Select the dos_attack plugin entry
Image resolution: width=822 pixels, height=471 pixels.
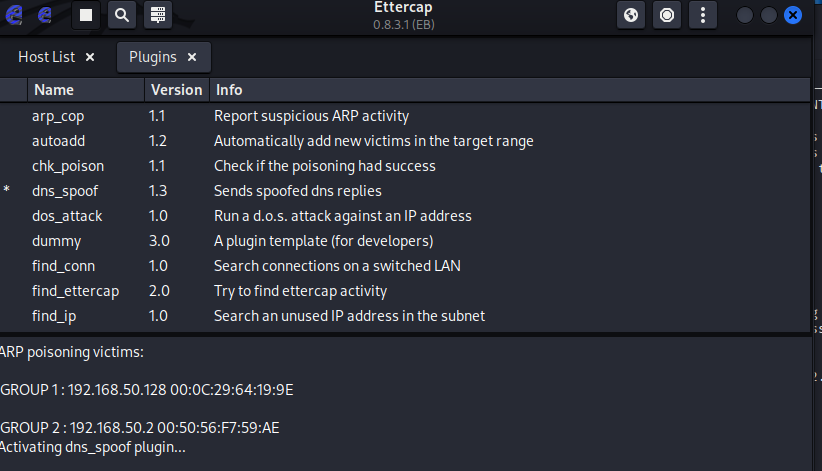tap(66, 216)
